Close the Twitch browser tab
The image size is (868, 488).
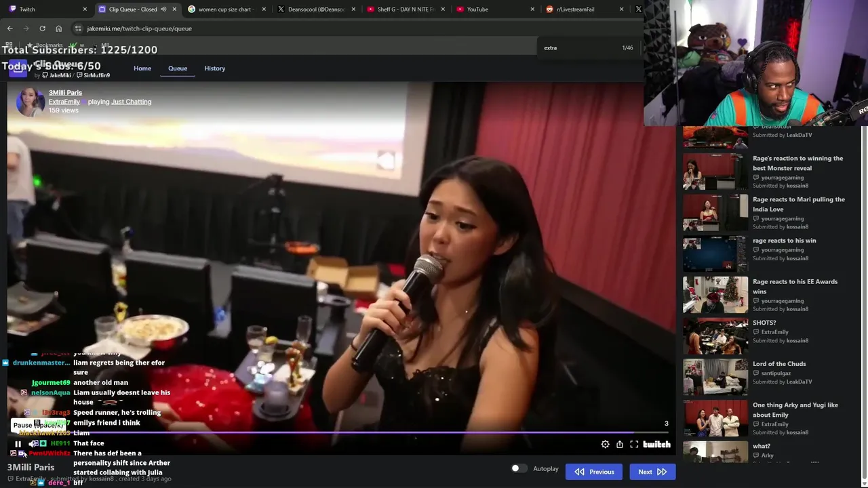[85, 9]
